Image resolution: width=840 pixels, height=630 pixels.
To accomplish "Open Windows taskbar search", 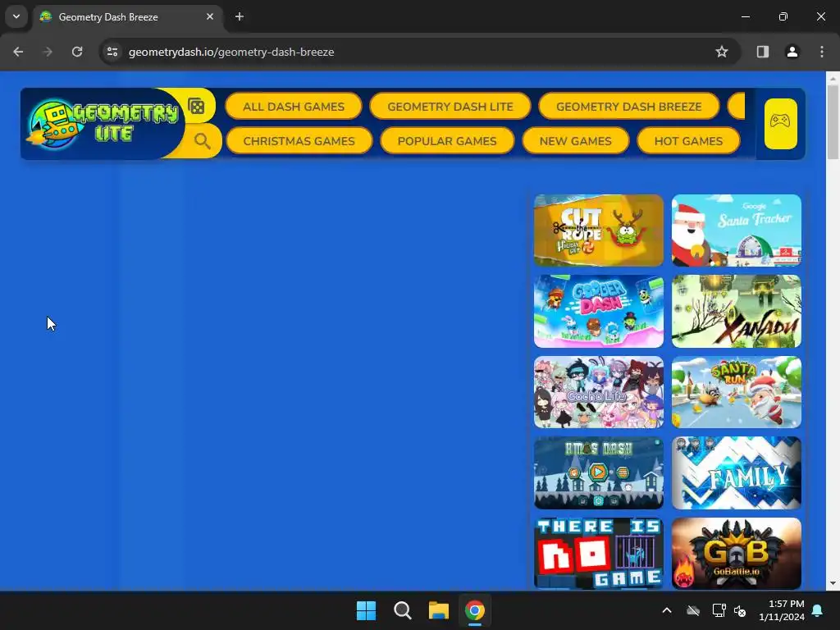I will coord(402,610).
